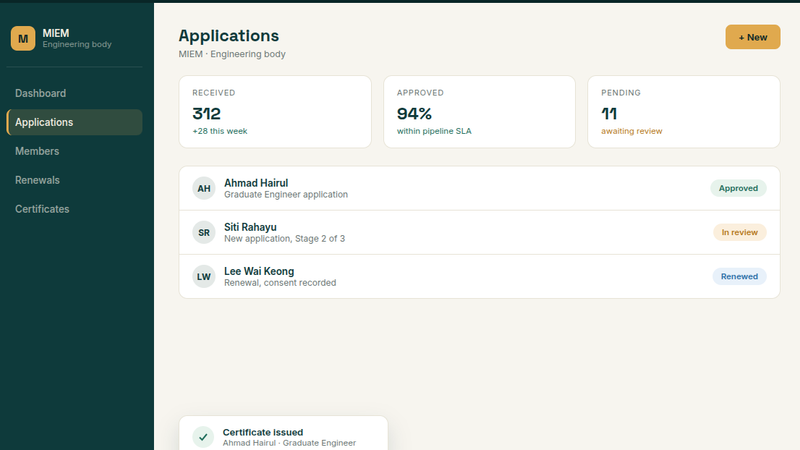Click the Applications page heading
The image size is (800, 450).
229,36
